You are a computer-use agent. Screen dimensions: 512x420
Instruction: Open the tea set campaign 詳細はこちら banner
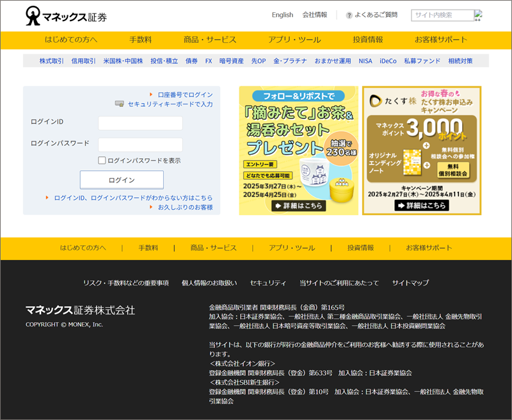click(x=298, y=206)
